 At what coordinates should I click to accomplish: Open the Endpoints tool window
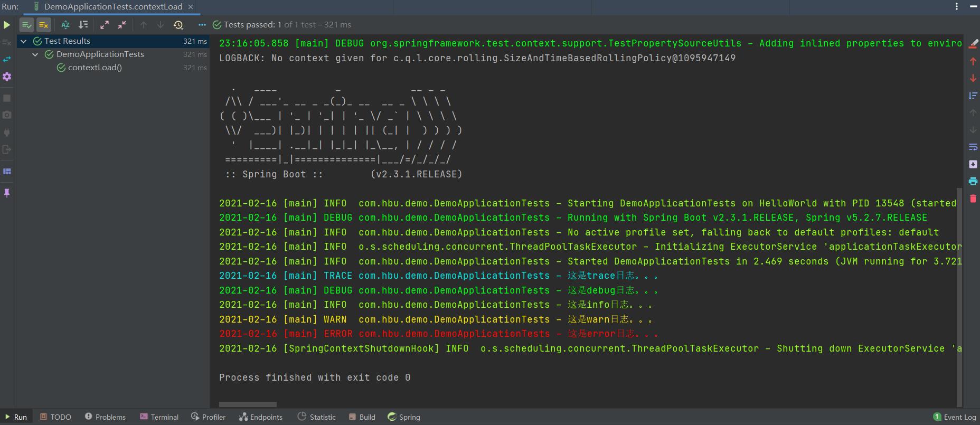point(261,417)
